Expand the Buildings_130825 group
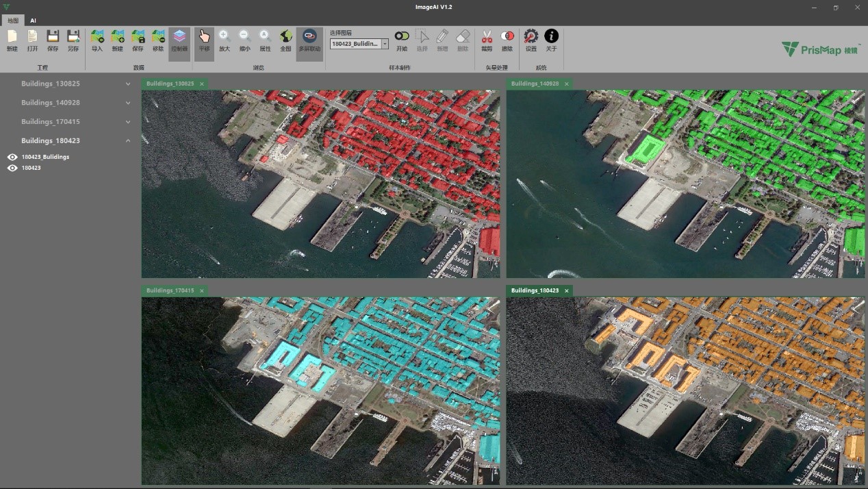Image resolution: width=868 pixels, height=489 pixels. pyautogui.click(x=128, y=84)
